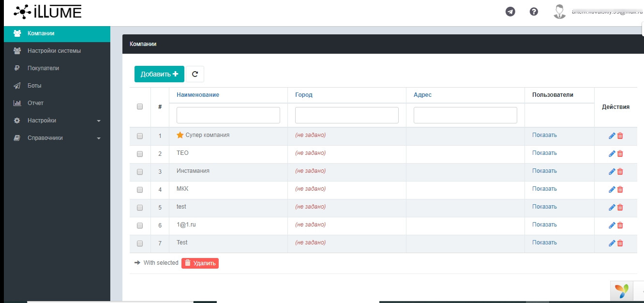
Task: Delete the row 7 Test company
Action: tap(620, 243)
